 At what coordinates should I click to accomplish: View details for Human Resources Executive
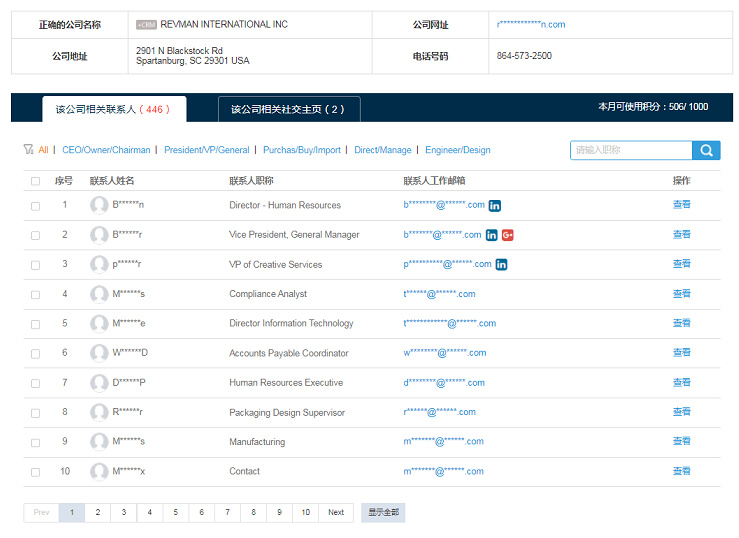[682, 382]
